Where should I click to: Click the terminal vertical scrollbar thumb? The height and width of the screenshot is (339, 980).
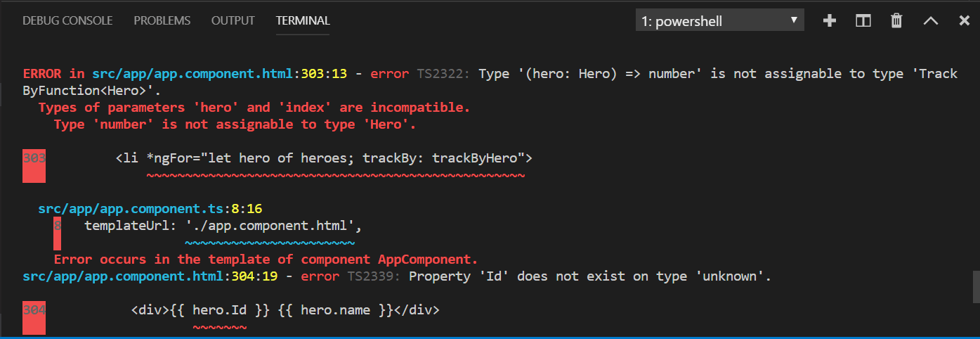click(x=975, y=286)
